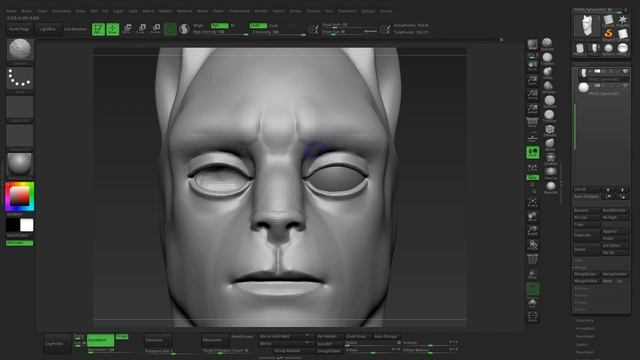This screenshot has width=640, height=360.
Task: Expand the Remesh section
Action: click(581, 295)
